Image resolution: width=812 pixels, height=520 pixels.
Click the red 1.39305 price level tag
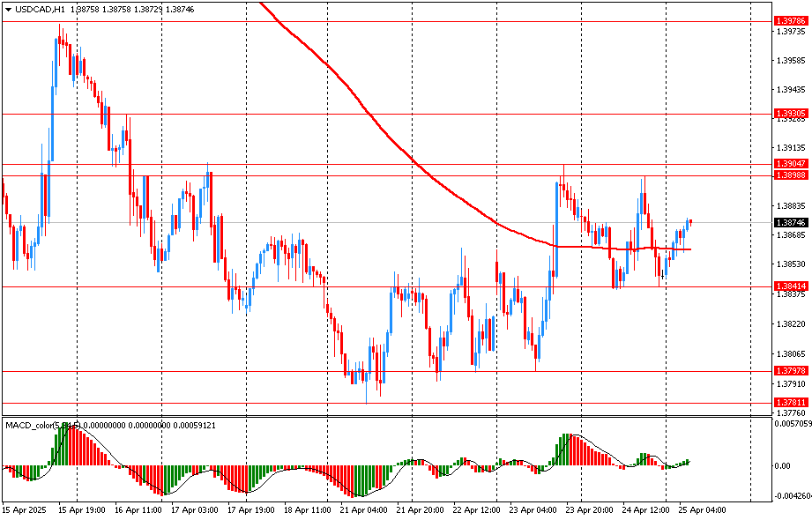(x=791, y=114)
